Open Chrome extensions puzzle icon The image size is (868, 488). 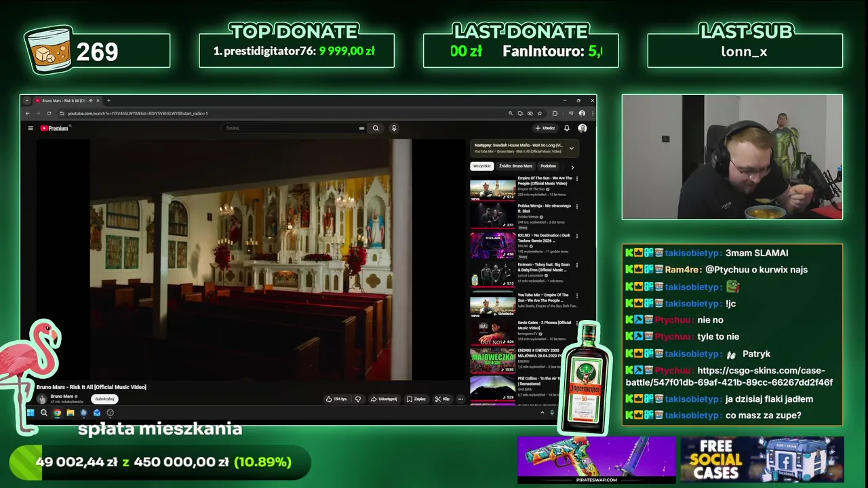click(555, 113)
